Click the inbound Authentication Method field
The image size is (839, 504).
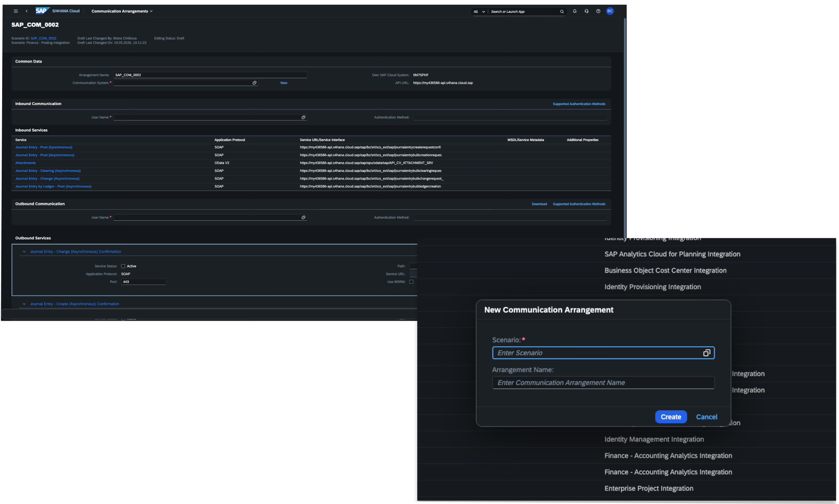coord(510,117)
